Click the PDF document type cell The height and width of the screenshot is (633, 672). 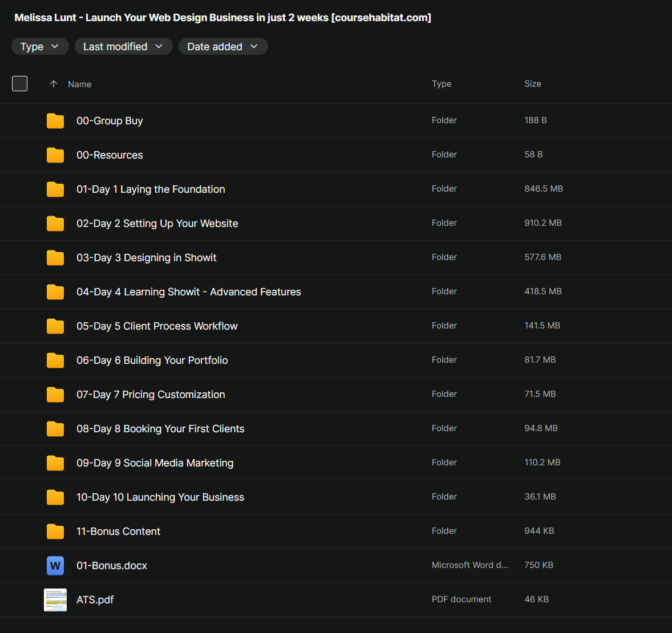point(461,599)
